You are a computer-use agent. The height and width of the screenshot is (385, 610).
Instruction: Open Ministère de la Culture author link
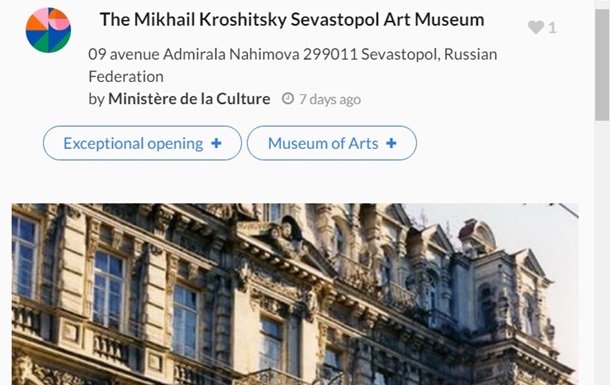coord(189,99)
